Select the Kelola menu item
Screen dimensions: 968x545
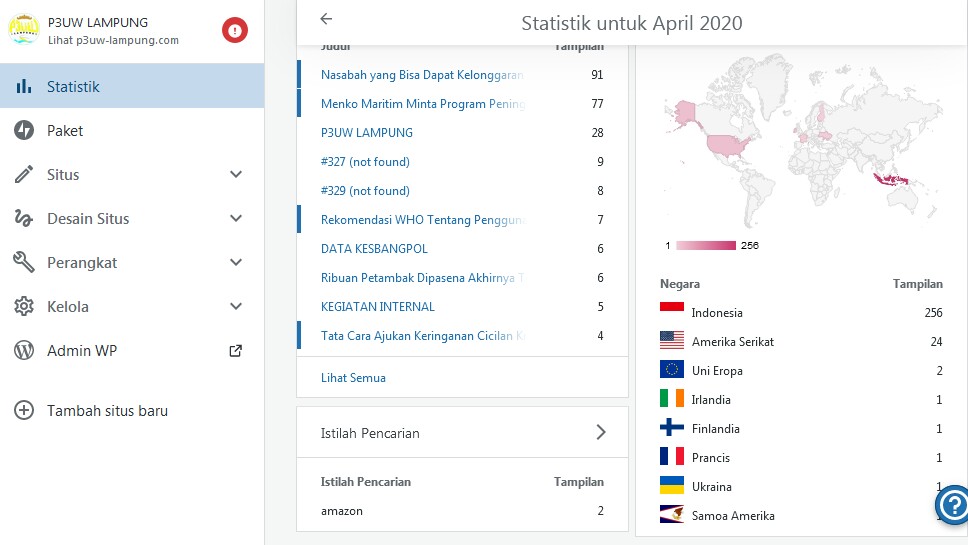tap(132, 306)
